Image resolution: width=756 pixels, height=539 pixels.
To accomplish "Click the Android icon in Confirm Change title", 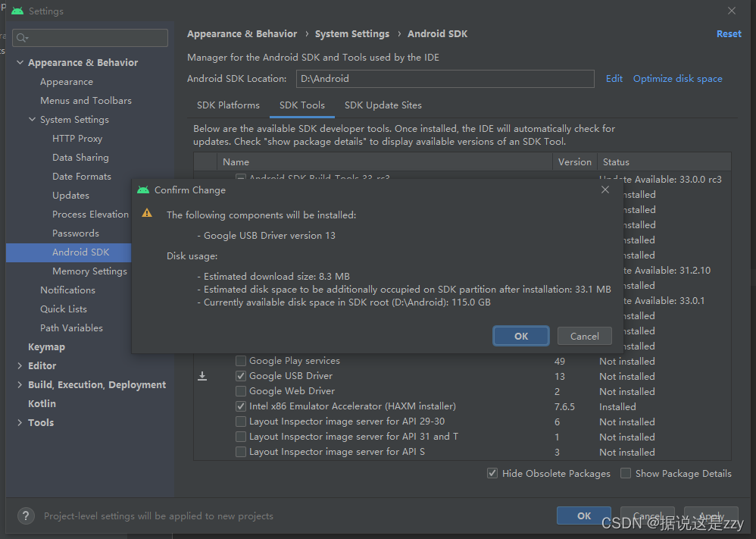I will point(143,190).
